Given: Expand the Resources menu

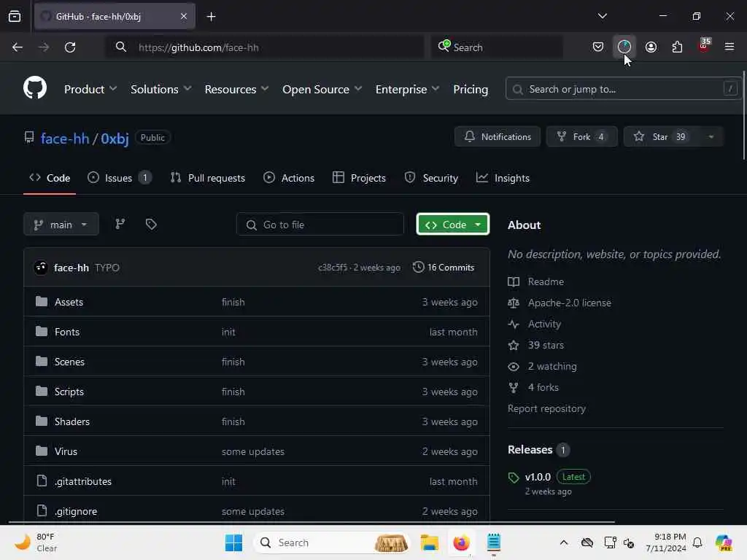Looking at the screenshot, I should tap(237, 89).
